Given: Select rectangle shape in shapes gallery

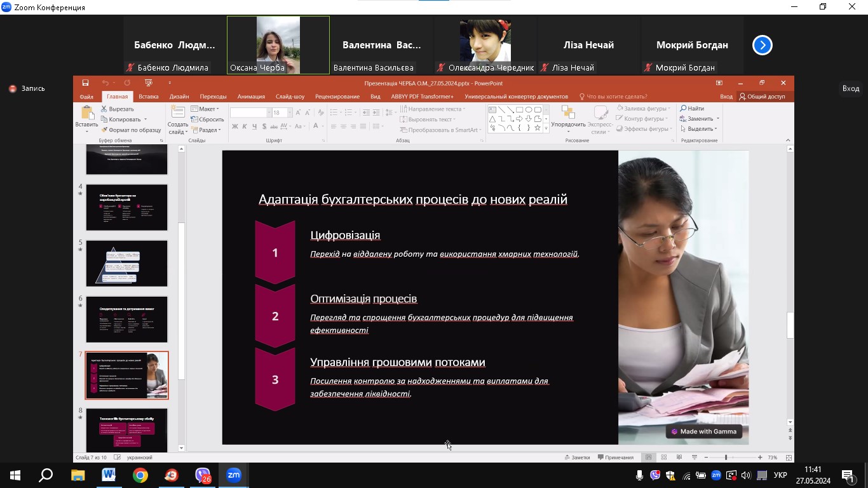Looking at the screenshot, I should tap(520, 109).
